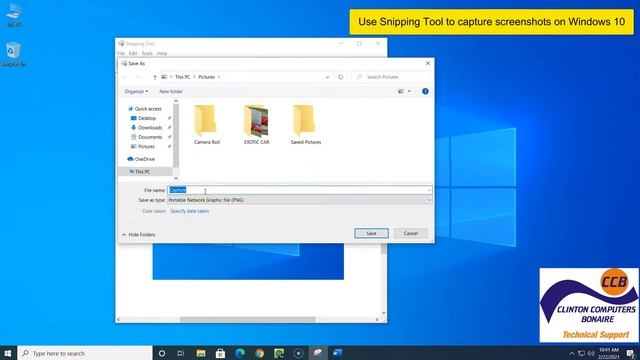Open the taskbar clock and date
The width and height of the screenshot is (640, 360).
[x=609, y=353]
